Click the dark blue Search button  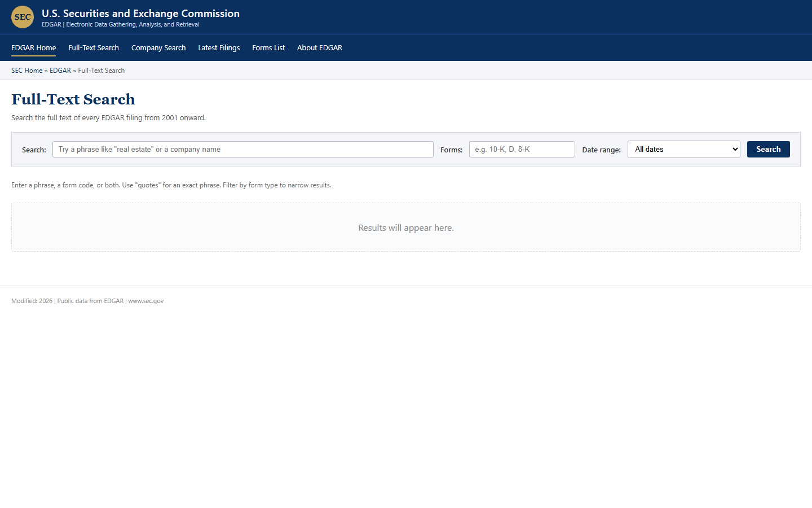[769, 150]
